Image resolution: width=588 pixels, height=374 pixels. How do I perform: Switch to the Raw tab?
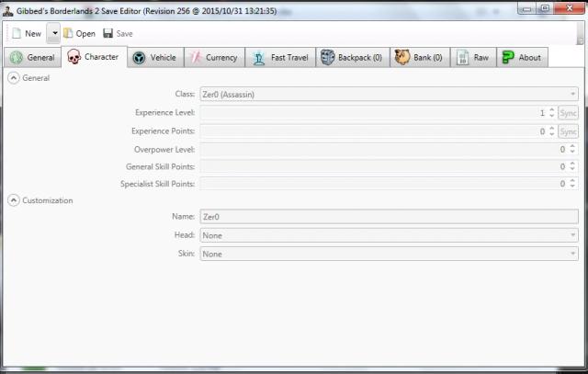472,57
